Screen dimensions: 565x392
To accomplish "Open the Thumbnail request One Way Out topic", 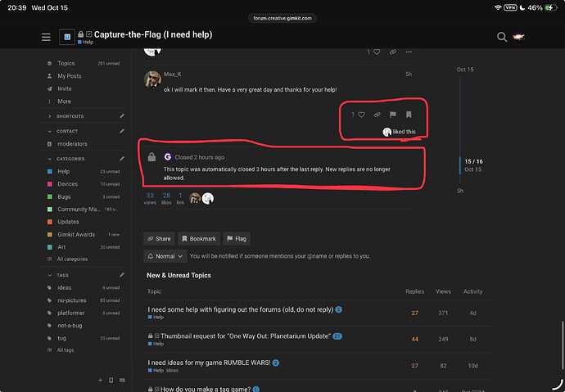I will [246, 336].
